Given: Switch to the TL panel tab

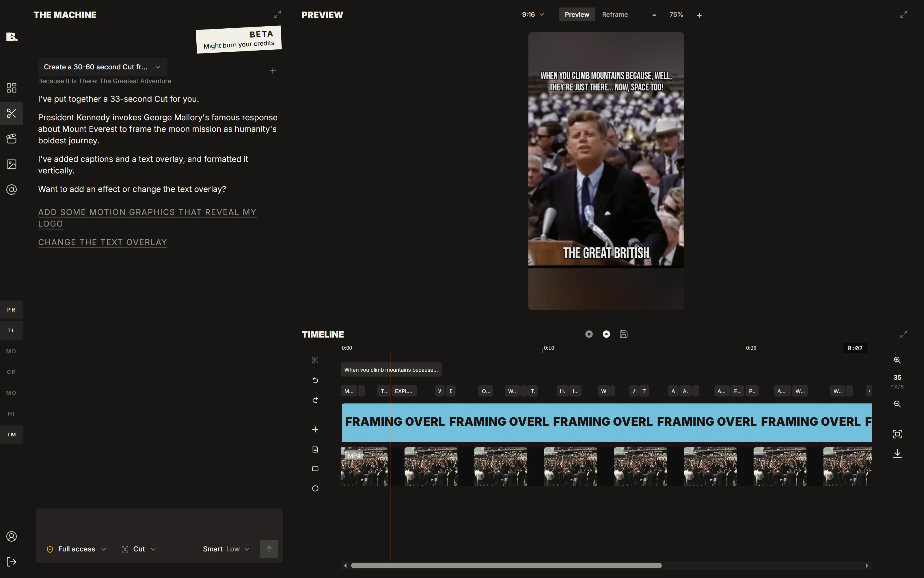Looking at the screenshot, I should (x=12, y=330).
